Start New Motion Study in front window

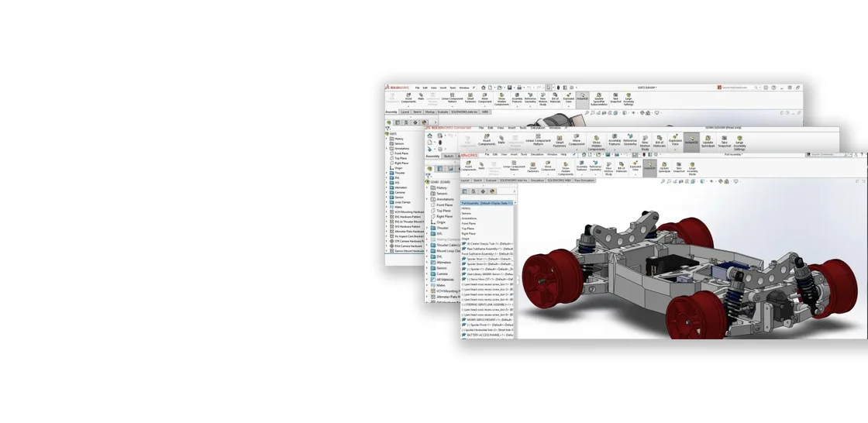click(x=608, y=168)
